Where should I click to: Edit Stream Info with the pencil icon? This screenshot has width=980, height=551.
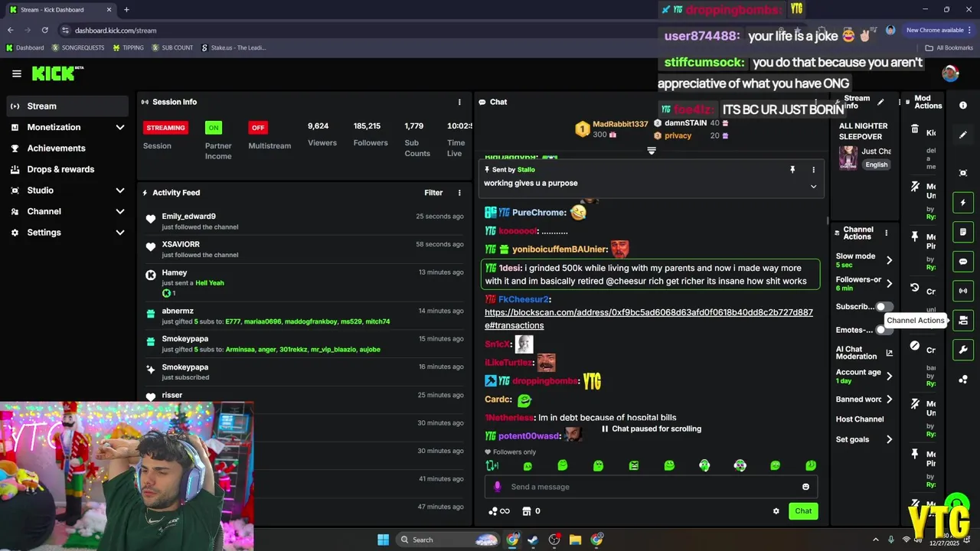click(880, 102)
